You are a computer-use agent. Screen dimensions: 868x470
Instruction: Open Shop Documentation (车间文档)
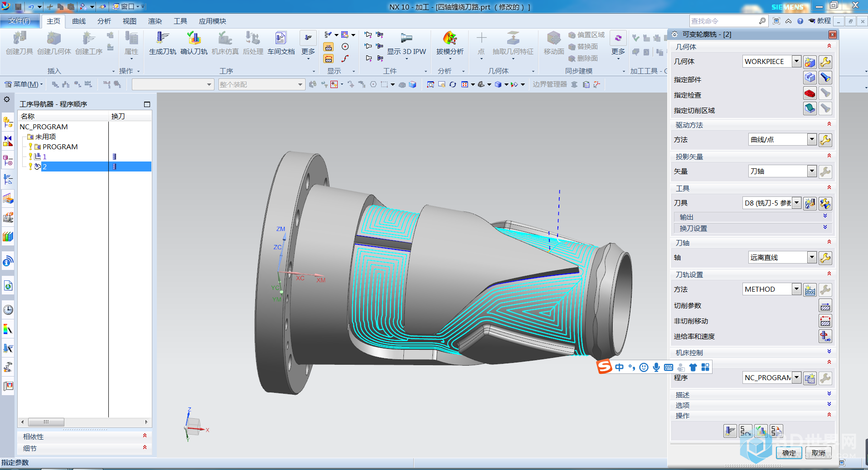[281, 38]
